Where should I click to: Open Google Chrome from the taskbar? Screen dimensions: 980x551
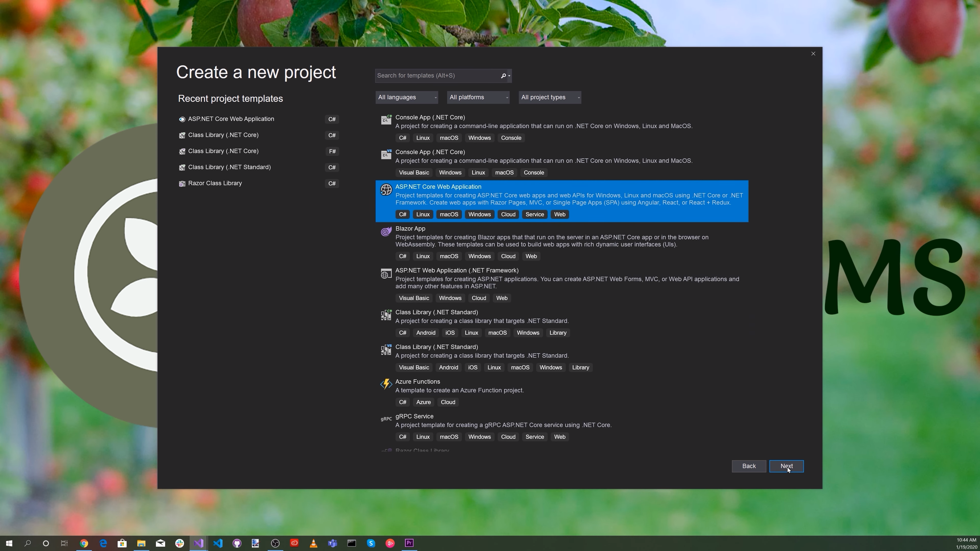point(84,543)
